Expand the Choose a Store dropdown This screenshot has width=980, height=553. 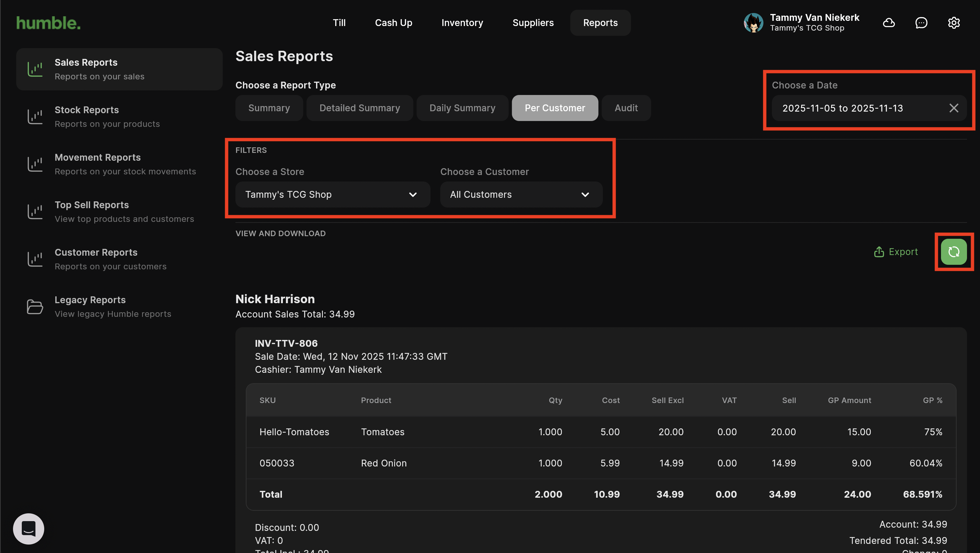[333, 195]
